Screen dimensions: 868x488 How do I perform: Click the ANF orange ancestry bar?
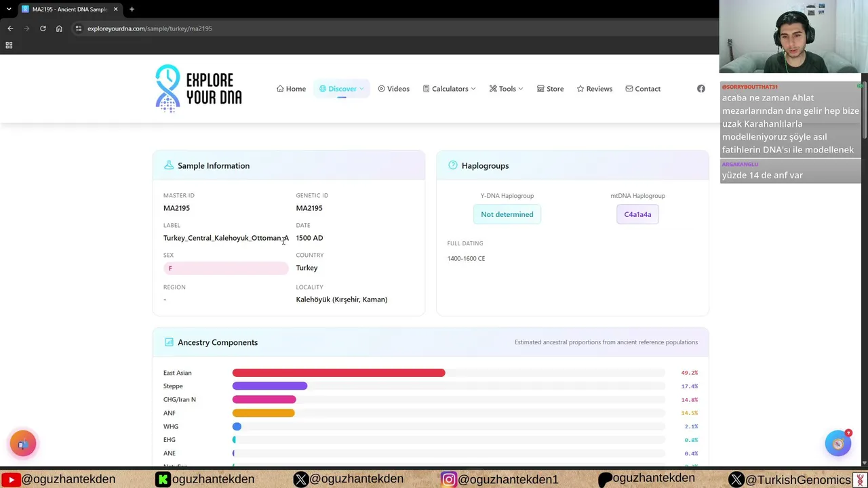[263, 413]
